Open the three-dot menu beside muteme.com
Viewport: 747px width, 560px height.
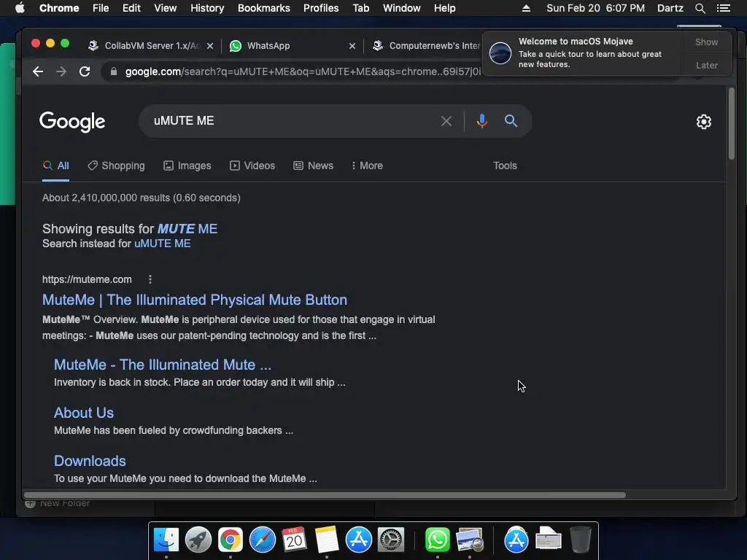click(150, 279)
